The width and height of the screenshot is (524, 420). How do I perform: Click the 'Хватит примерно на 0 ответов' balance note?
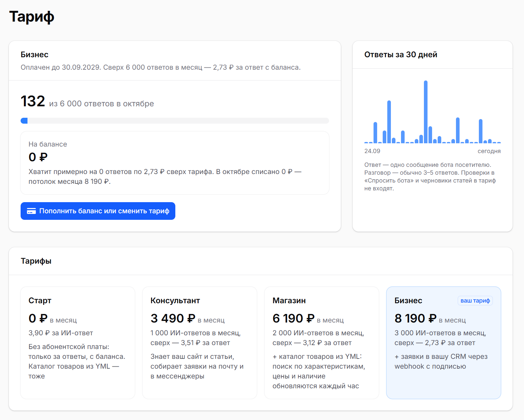coord(165,177)
